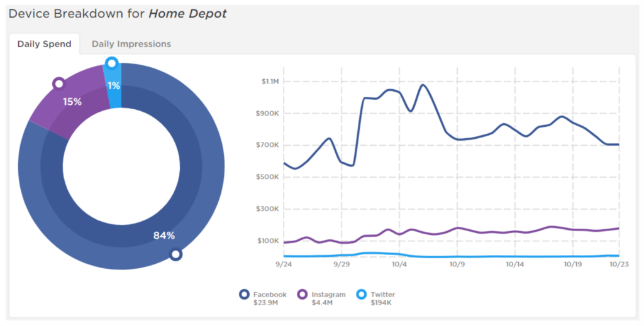Click the $194K Twitter total
The image size is (644, 326).
coord(382,303)
